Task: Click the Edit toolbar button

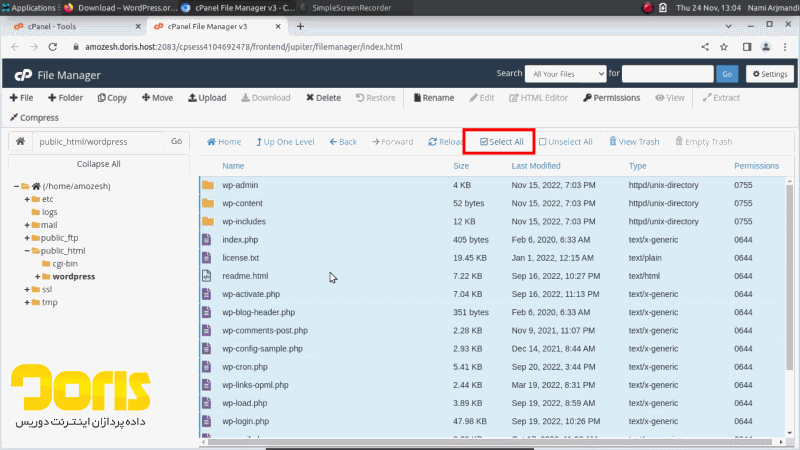Action: [x=482, y=97]
